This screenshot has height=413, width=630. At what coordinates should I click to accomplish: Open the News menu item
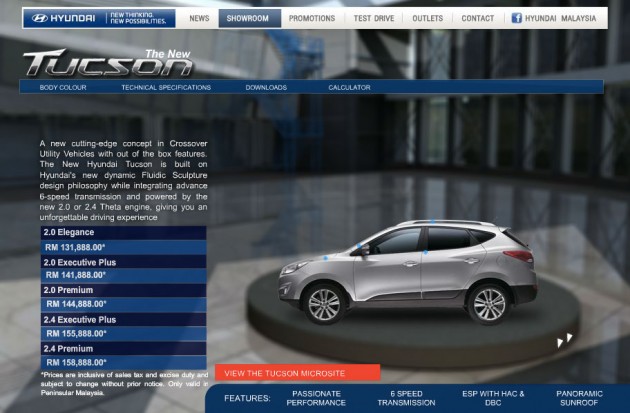tap(199, 18)
